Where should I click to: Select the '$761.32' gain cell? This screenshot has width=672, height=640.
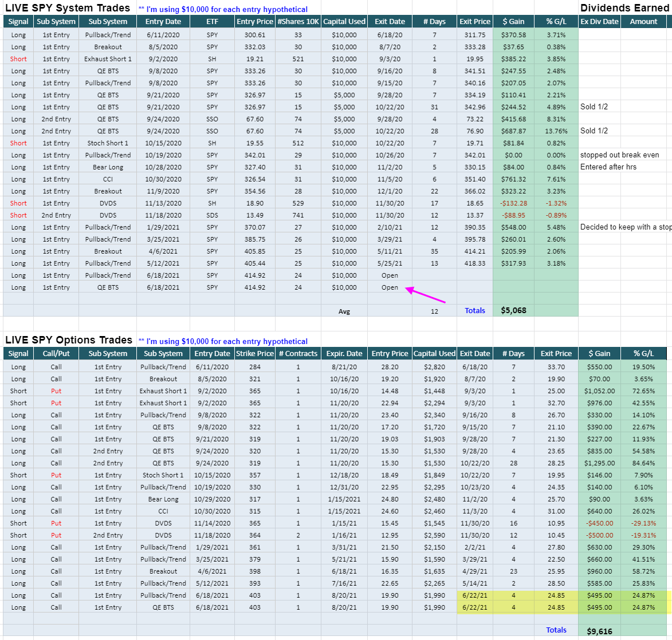point(513,179)
